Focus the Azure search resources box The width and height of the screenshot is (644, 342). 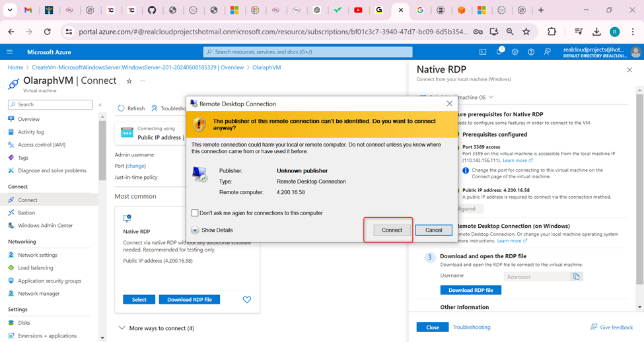[308, 52]
